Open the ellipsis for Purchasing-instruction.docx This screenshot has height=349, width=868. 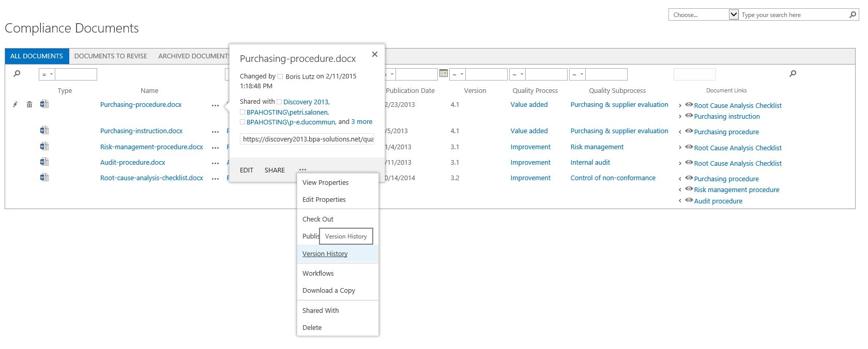(x=215, y=132)
